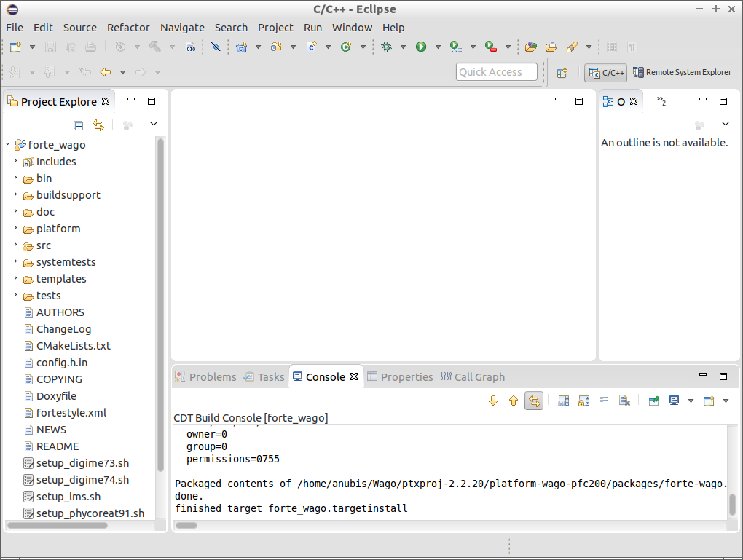Switch to Remote System Explorer perspective

[682, 72]
